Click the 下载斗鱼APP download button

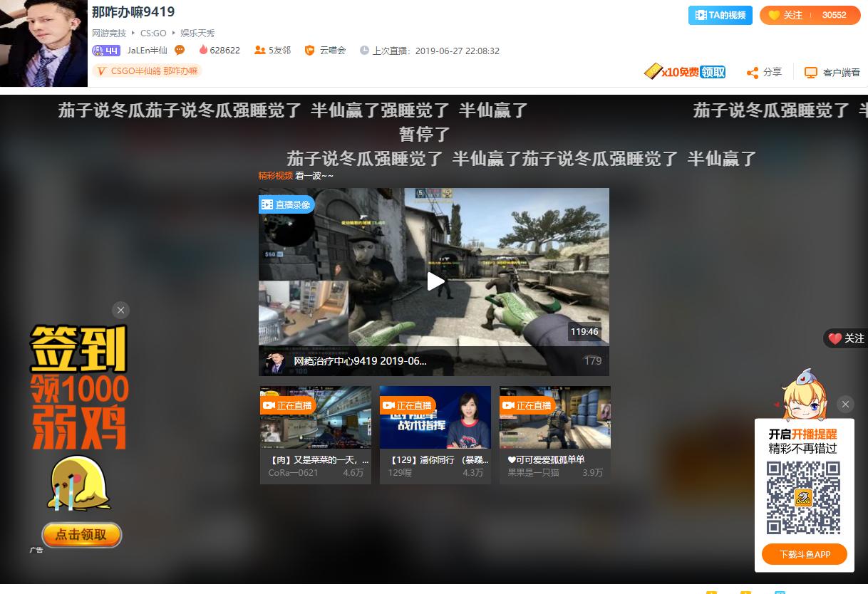pyautogui.click(x=804, y=553)
